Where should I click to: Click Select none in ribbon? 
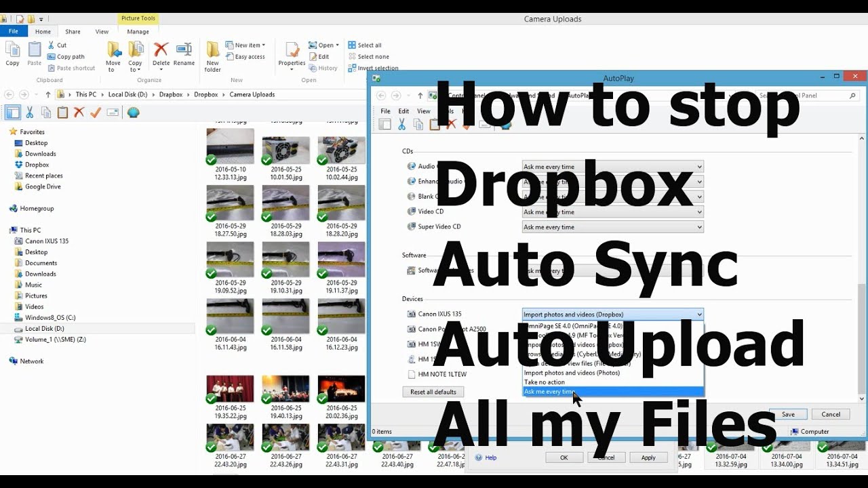pyautogui.click(x=369, y=57)
